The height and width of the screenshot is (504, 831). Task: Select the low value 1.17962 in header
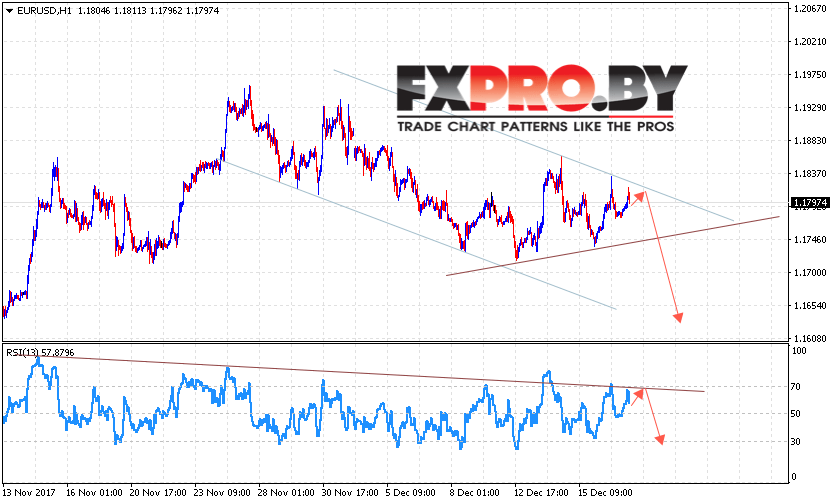pyautogui.click(x=166, y=11)
